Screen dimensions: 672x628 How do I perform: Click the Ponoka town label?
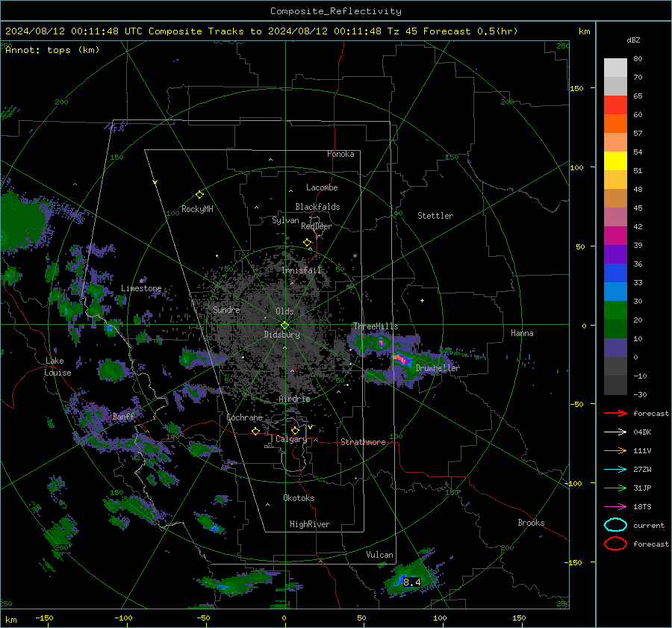point(340,154)
